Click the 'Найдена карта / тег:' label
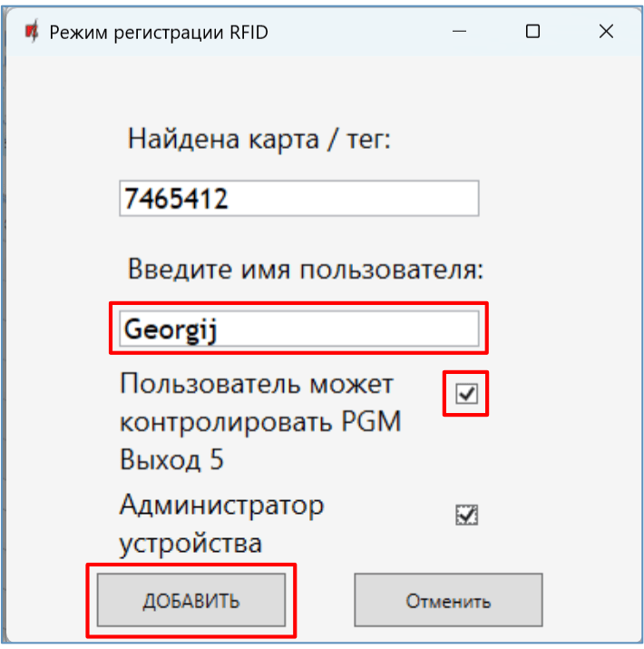This screenshot has width=644, height=649. pos(259,140)
